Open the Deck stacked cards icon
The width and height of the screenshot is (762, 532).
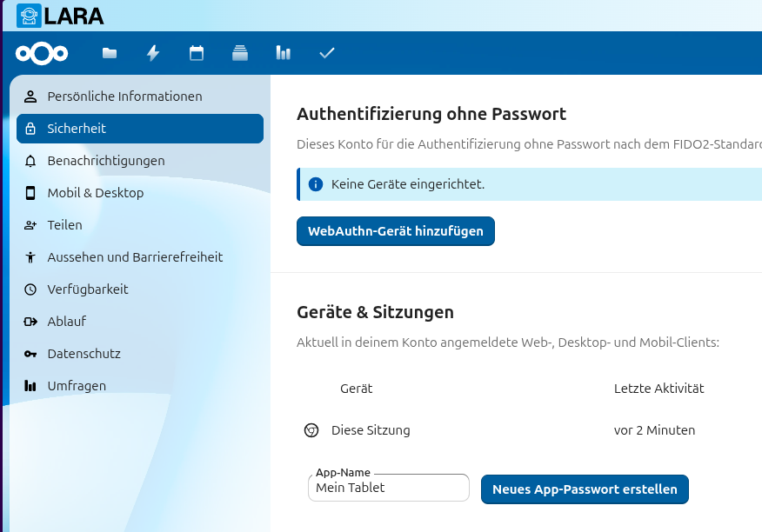(x=240, y=53)
